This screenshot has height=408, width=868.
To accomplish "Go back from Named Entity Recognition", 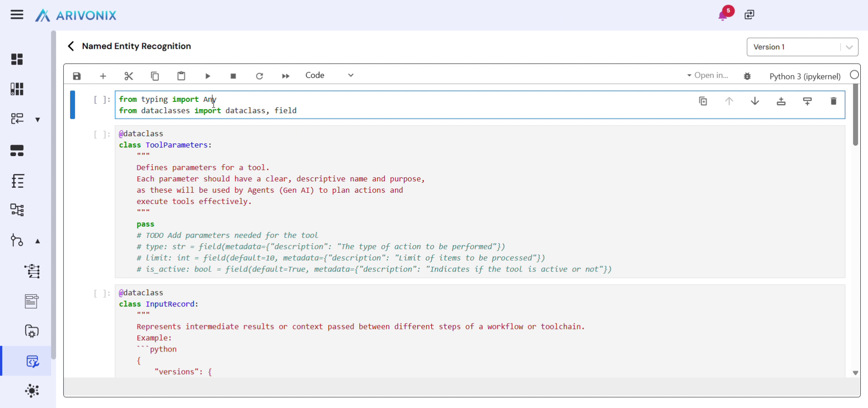I will [71, 46].
